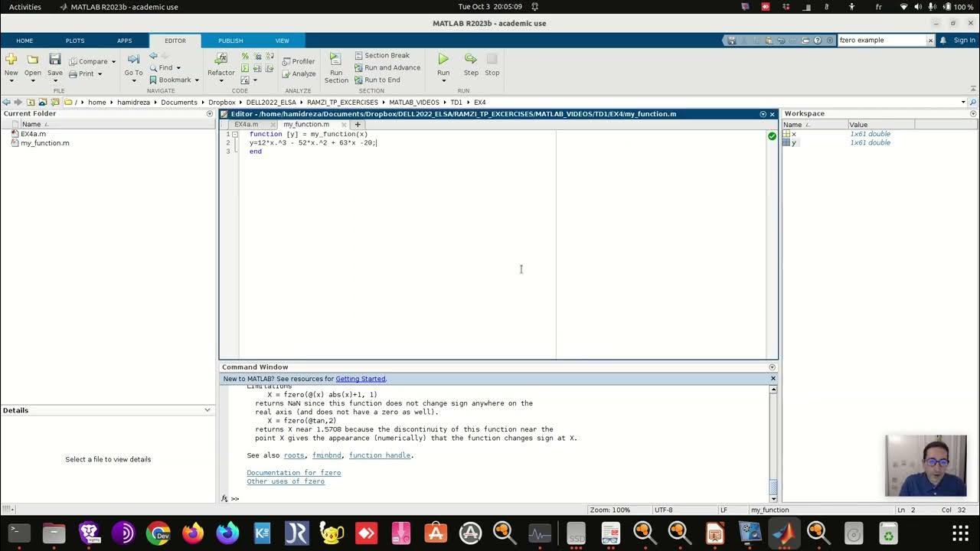
Task: Click the comment percent icon
Action: tap(245, 56)
